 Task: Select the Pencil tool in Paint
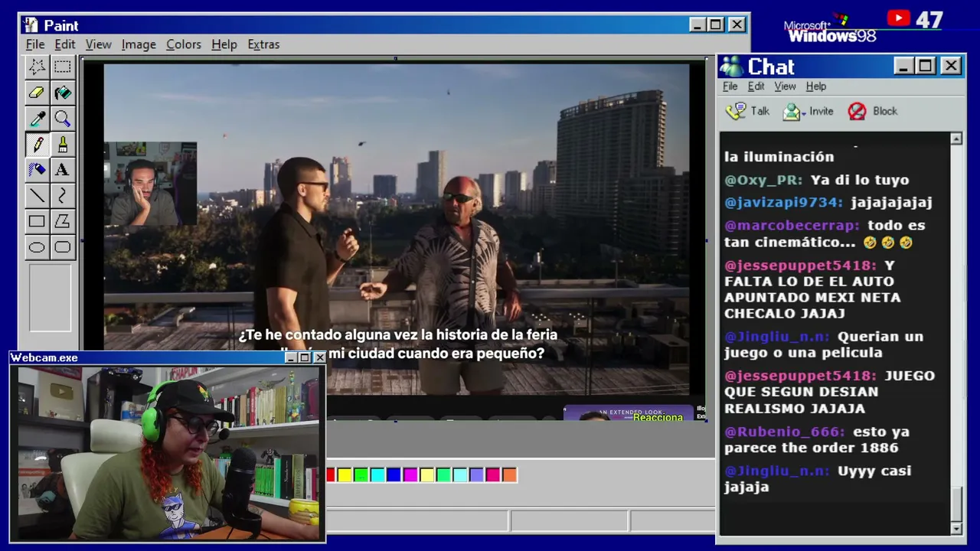[37, 144]
